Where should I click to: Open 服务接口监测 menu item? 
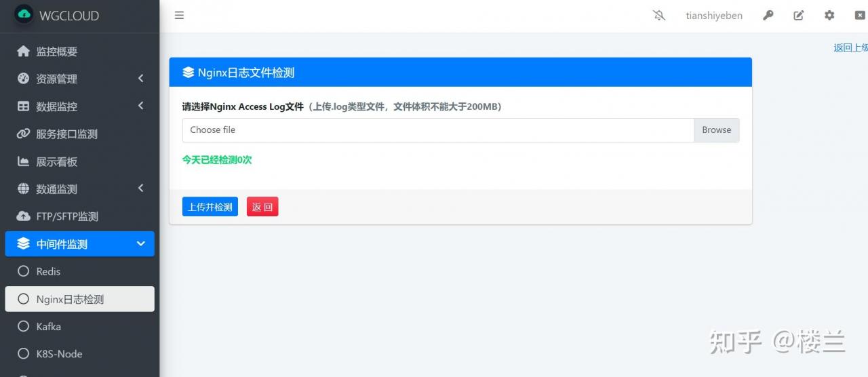tap(79, 134)
